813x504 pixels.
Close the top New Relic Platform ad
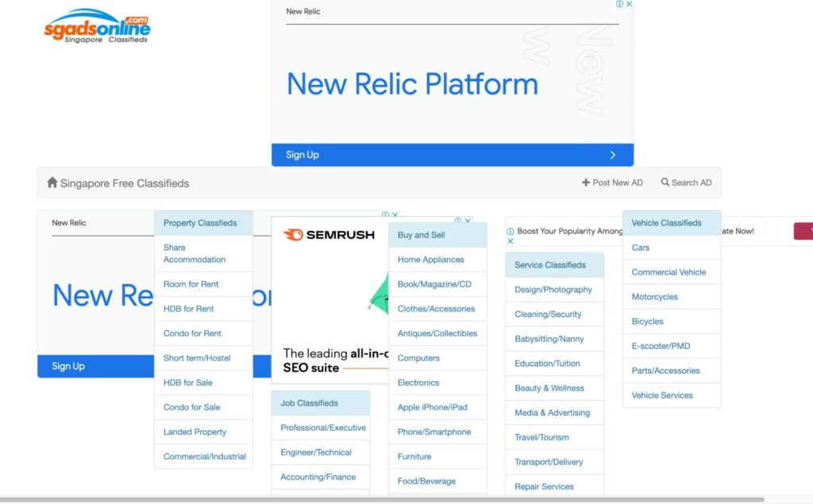click(x=629, y=4)
